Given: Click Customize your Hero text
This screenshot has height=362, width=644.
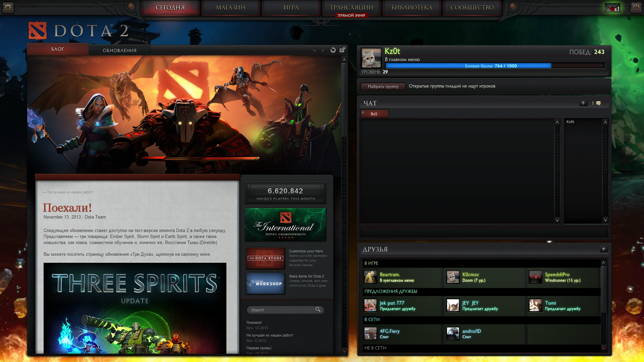Looking at the screenshot, I should click(x=306, y=251).
